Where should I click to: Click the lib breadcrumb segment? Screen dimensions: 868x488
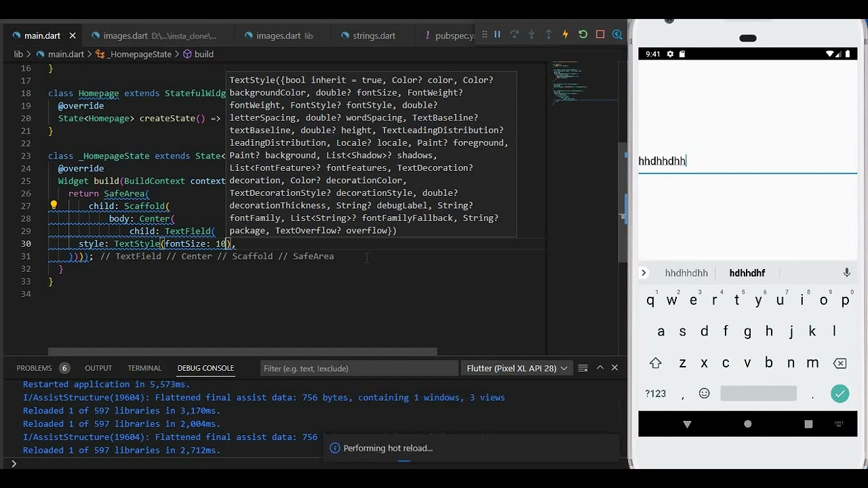(18, 54)
